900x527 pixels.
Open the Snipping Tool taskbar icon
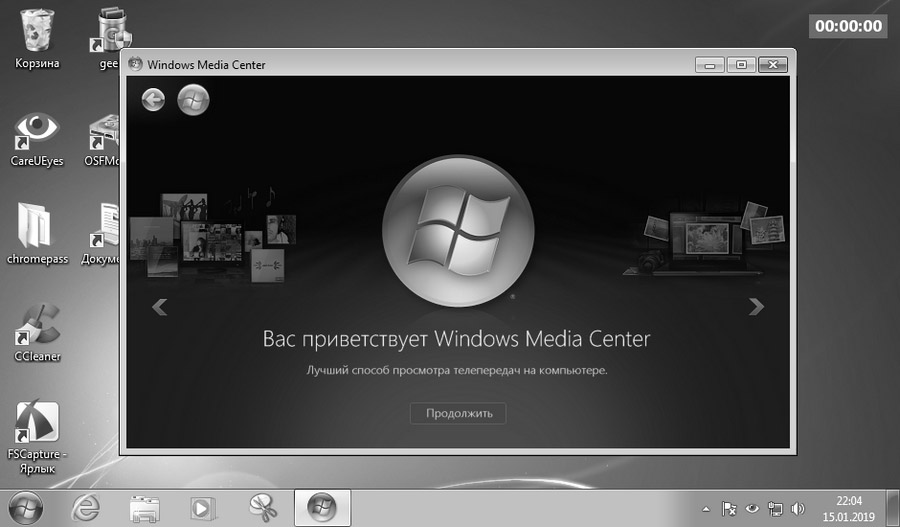pos(263,509)
